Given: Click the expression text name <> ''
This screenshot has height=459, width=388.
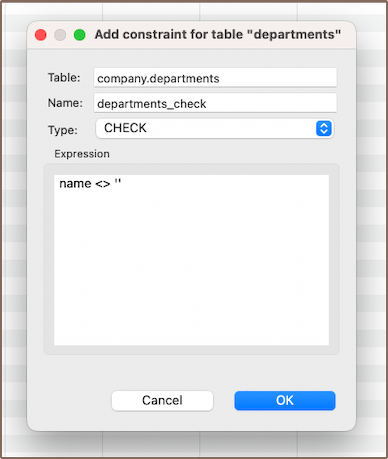Looking at the screenshot, I should (x=90, y=183).
